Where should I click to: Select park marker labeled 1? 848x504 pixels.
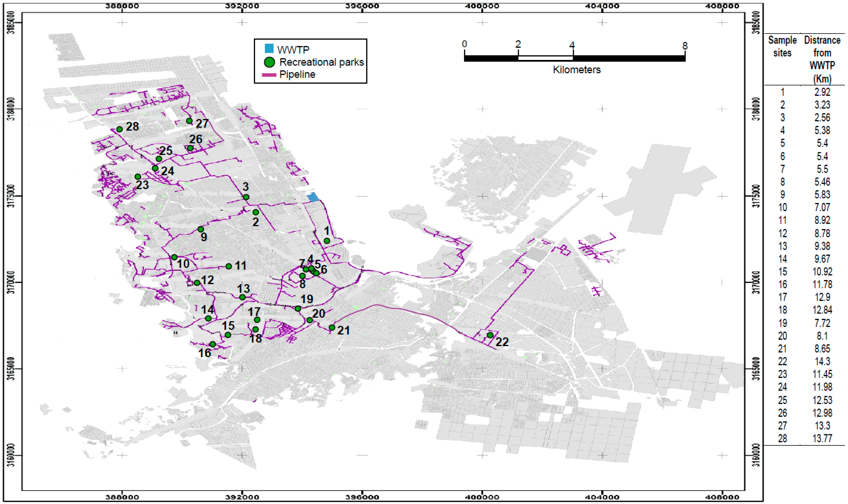click(327, 241)
